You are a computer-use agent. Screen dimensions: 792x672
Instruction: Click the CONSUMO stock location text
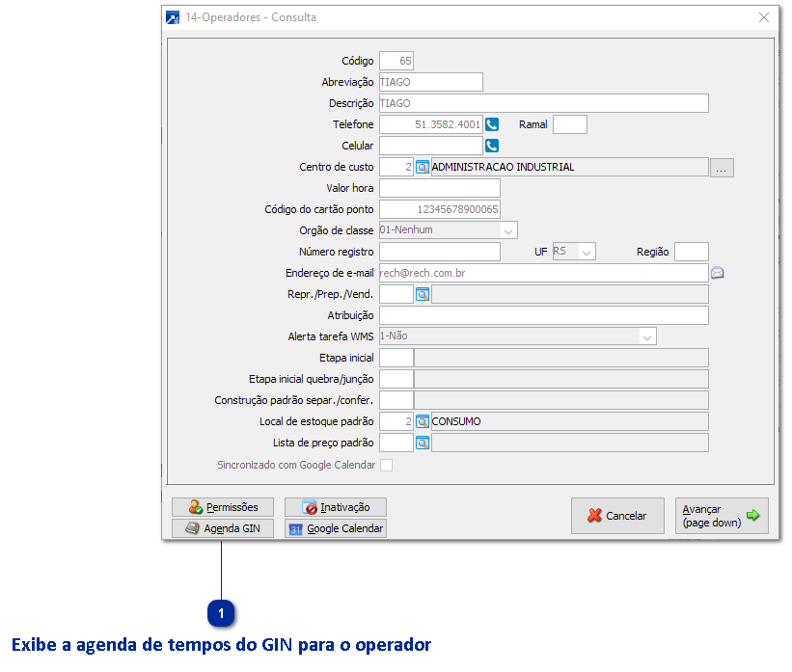[x=456, y=421]
